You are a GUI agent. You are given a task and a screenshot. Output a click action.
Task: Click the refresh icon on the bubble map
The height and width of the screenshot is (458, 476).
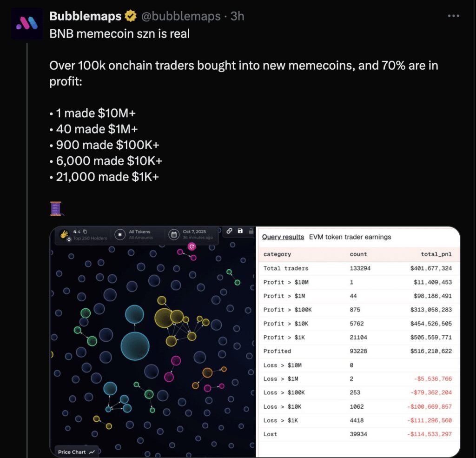(192, 246)
